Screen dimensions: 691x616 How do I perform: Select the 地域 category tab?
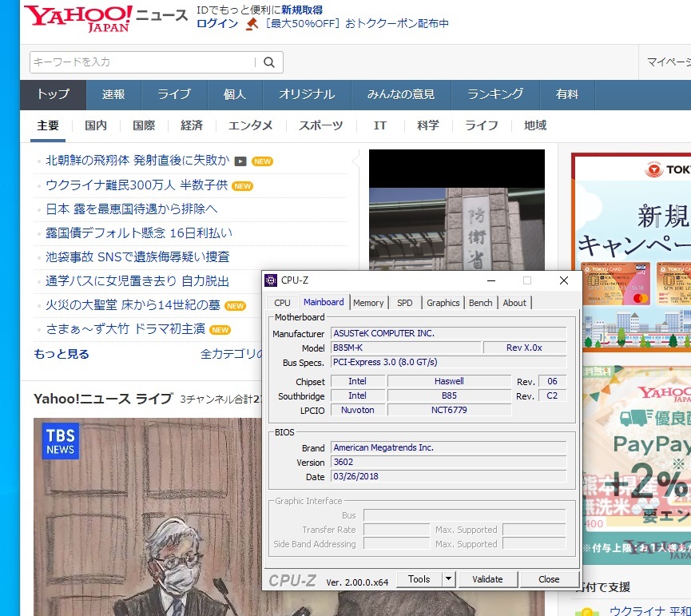point(535,126)
